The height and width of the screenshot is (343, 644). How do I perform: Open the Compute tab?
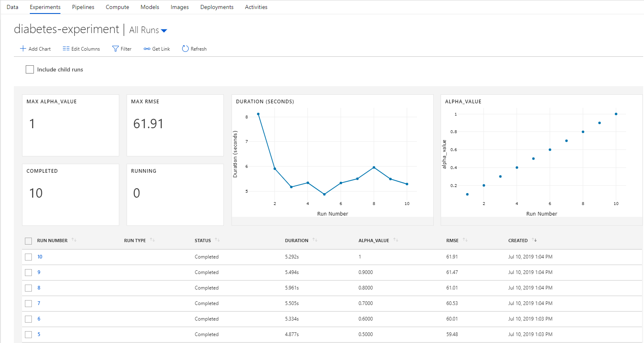117,7
